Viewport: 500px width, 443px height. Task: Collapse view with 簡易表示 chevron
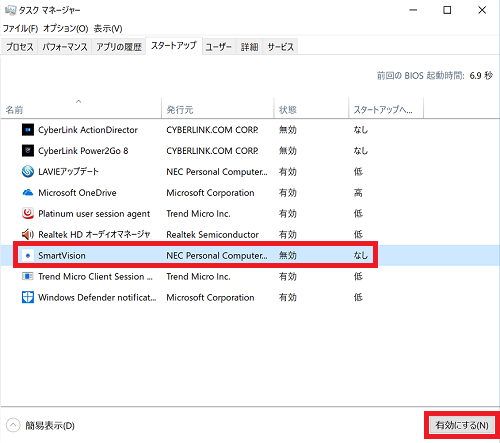(x=13, y=425)
